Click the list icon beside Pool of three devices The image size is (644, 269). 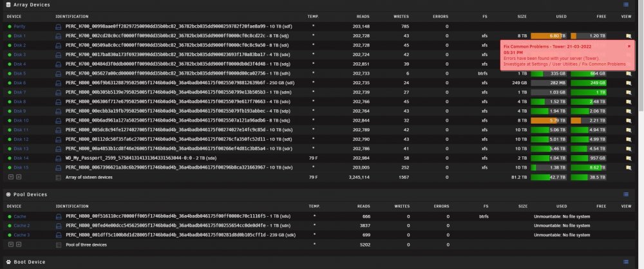pyautogui.click(x=59, y=245)
